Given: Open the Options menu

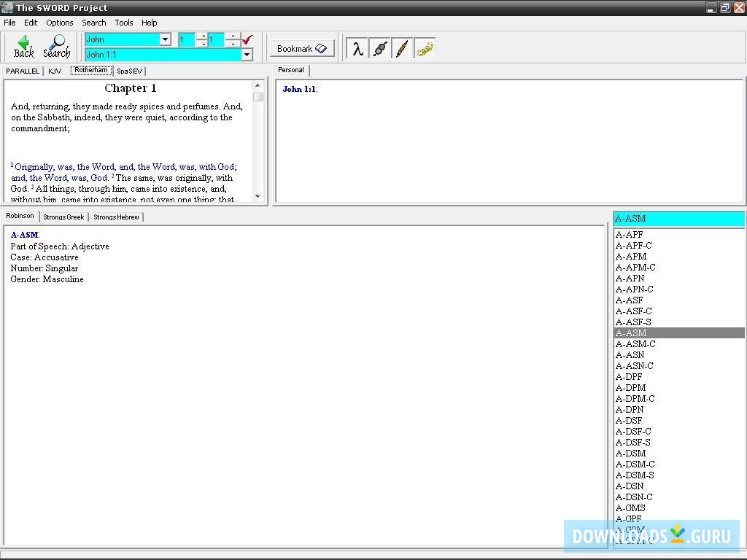Looking at the screenshot, I should pos(59,23).
